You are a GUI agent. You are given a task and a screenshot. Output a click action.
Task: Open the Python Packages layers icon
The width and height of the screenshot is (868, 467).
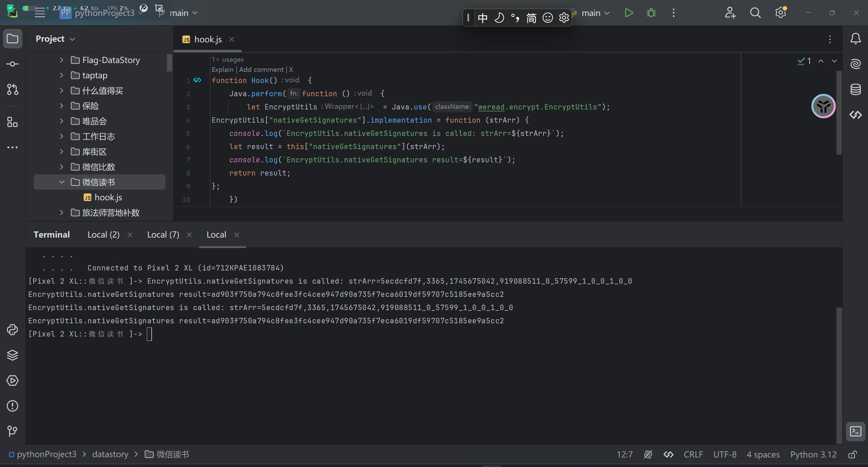pyautogui.click(x=13, y=355)
